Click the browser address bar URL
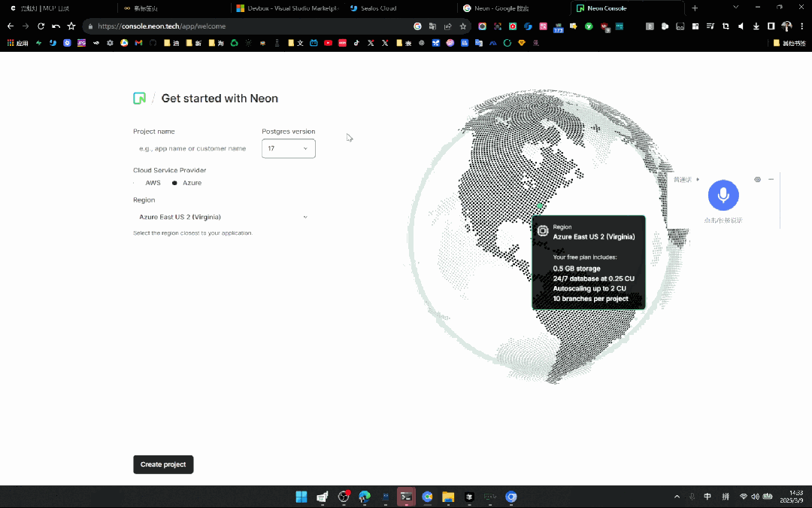812x508 pixels. click(226, 26)
